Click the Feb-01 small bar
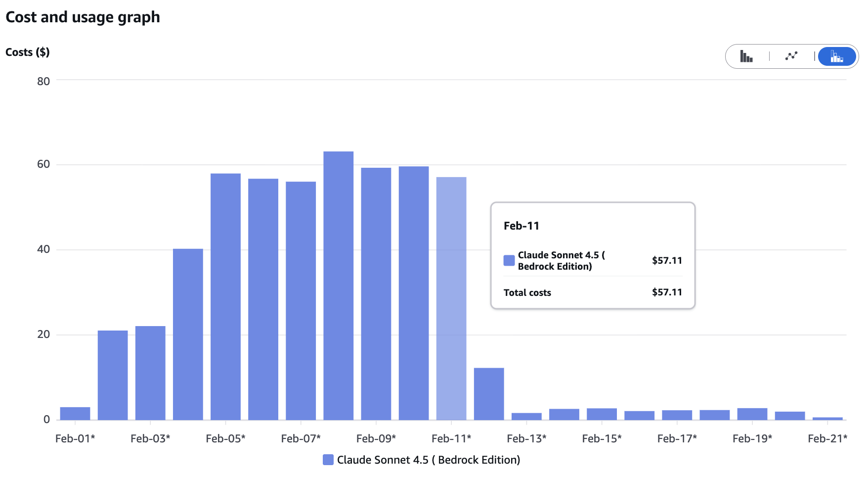The height and width of the screenshot is (477, 868). (75, 413)
